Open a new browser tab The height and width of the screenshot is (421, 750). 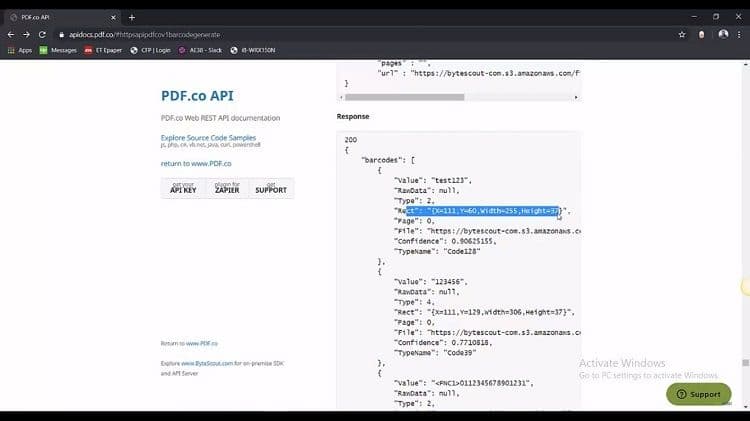131,17
